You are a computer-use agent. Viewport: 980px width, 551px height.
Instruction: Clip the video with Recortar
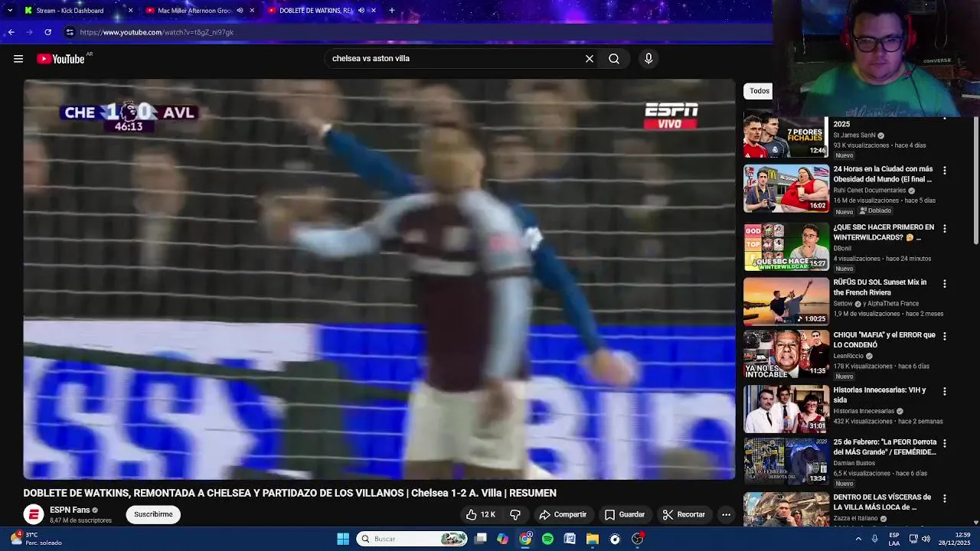(x=684, y=514)
